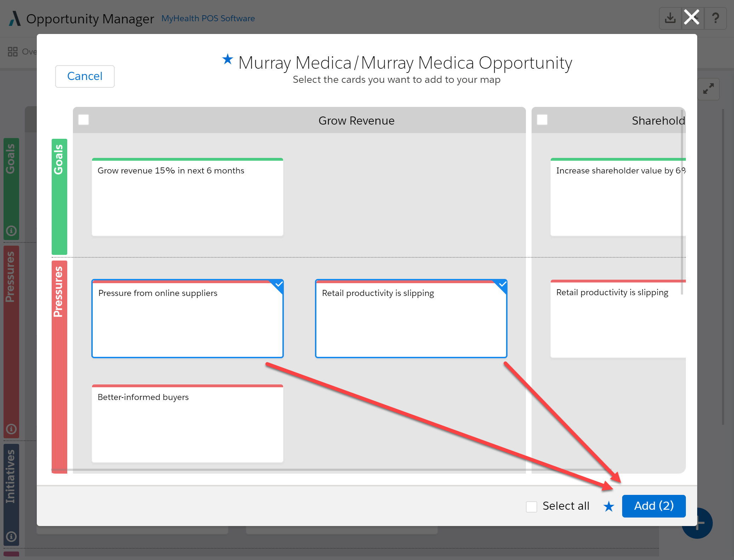Click the Overview grid icon

(13, 52)
